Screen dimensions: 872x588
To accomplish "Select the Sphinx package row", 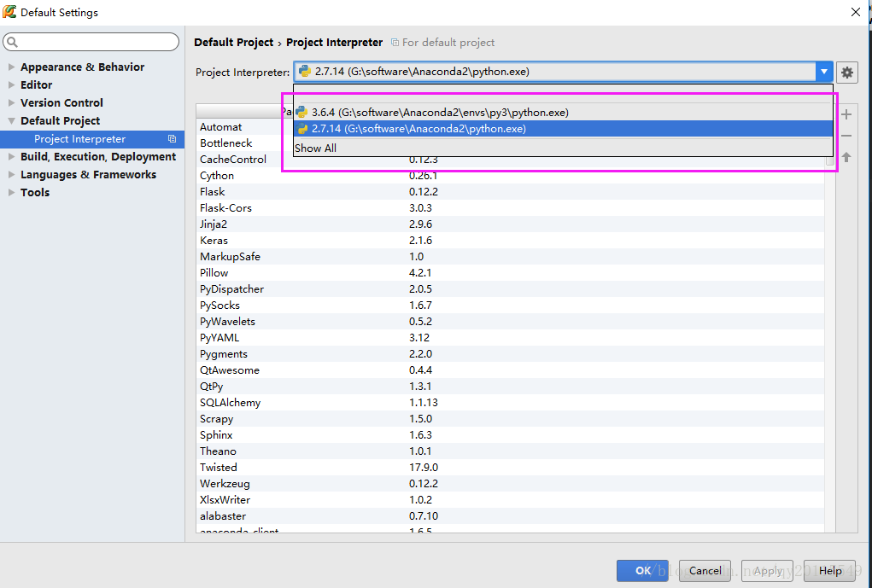I will (x=510, y=434).
